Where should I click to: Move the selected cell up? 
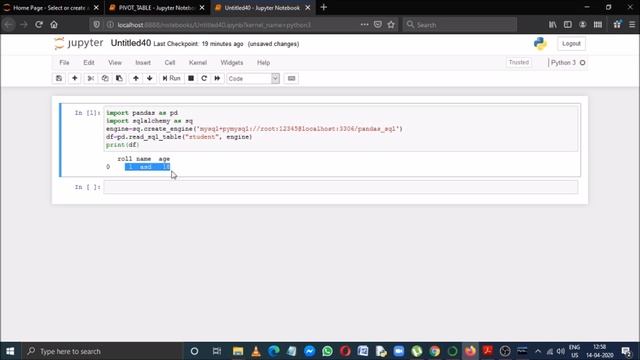(x=136, y=78)
